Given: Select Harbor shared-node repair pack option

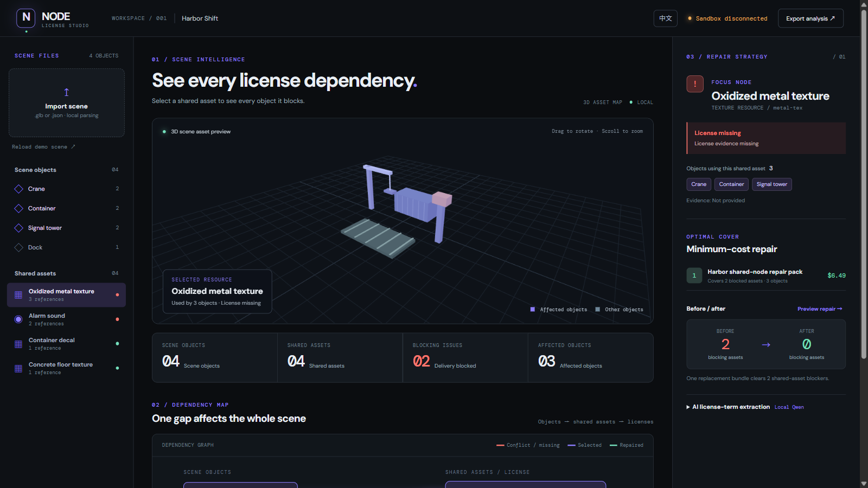Looking at the screenshot, I should pyautogui.click(x=766, y=275).
